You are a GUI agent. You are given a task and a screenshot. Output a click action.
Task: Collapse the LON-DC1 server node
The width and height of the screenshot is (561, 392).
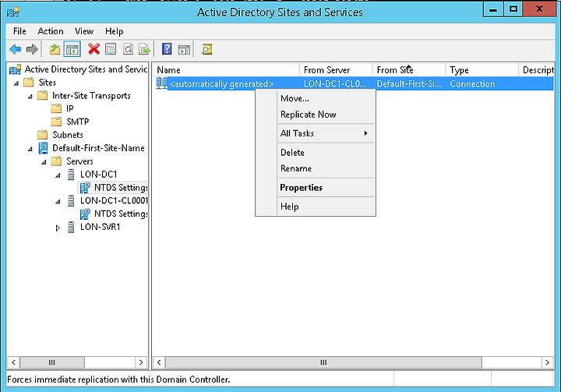(58, 175)
